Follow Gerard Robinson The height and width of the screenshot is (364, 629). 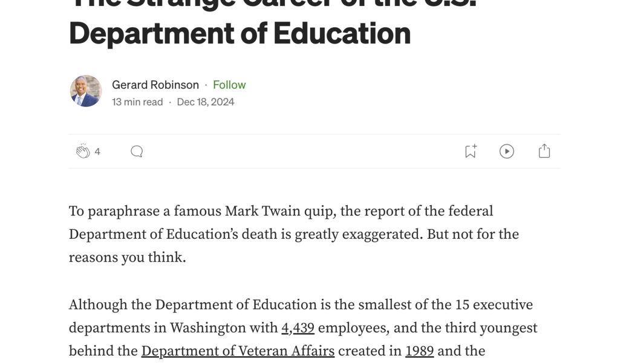229,85
